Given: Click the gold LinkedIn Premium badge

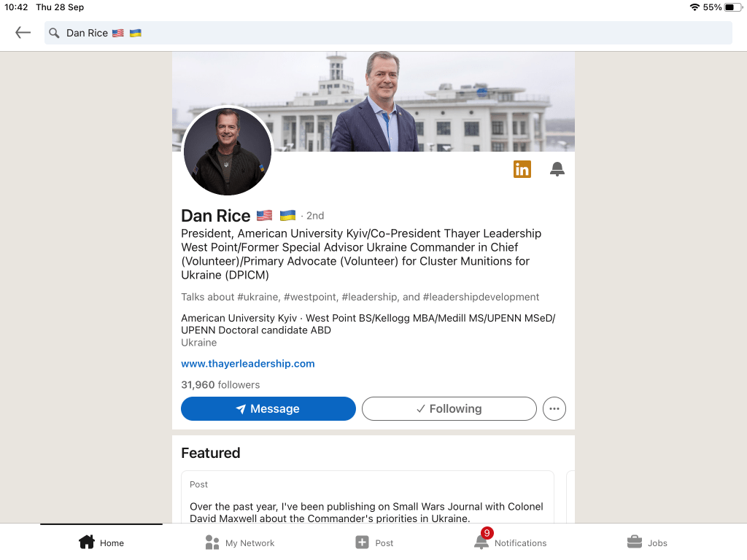Looking at the screenshot, I should (x=522, y=169).
